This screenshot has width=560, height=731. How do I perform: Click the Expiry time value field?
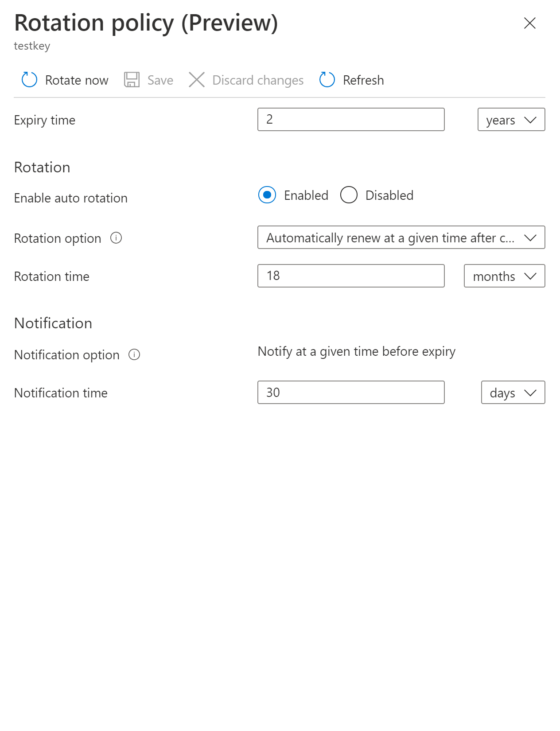click(351, 120)
